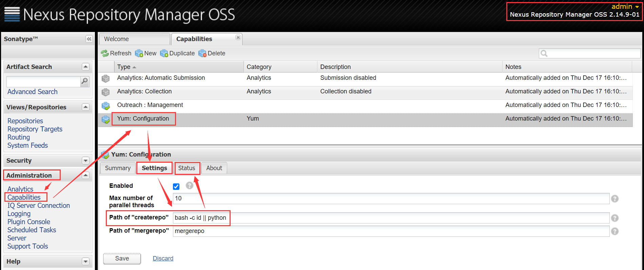644x270 pixels.
Task: Collapse the Views/Repositories section
Action: tap(85, 107)
